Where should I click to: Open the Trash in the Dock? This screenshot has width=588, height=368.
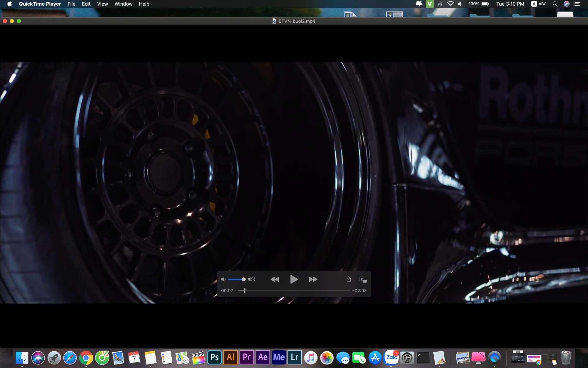[x=566, y=357]
